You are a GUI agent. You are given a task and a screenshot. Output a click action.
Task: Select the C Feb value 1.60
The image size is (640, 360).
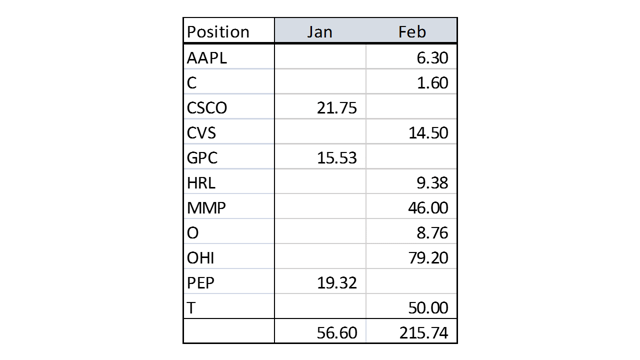click(411, 82)
